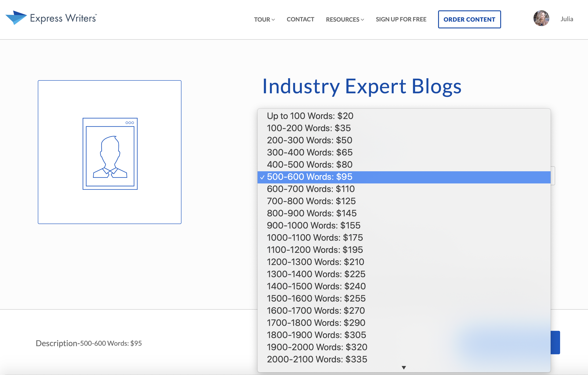Select 200-300 Words: $50 option

tap(404, 140)
